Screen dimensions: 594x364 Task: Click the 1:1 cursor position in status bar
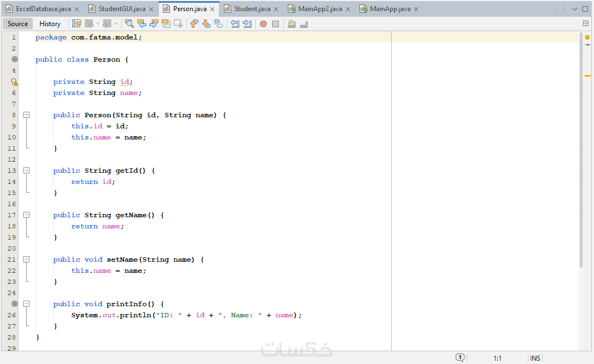[497, 358]
